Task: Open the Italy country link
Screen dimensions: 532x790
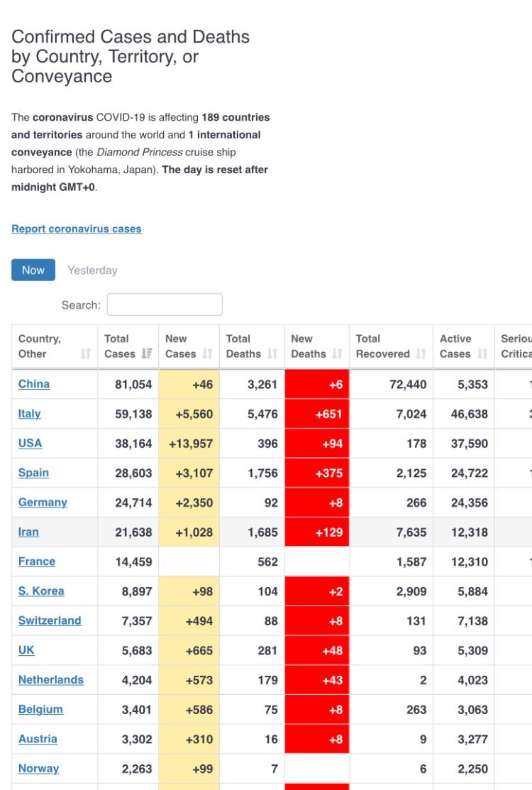Action: click(30, 414)
